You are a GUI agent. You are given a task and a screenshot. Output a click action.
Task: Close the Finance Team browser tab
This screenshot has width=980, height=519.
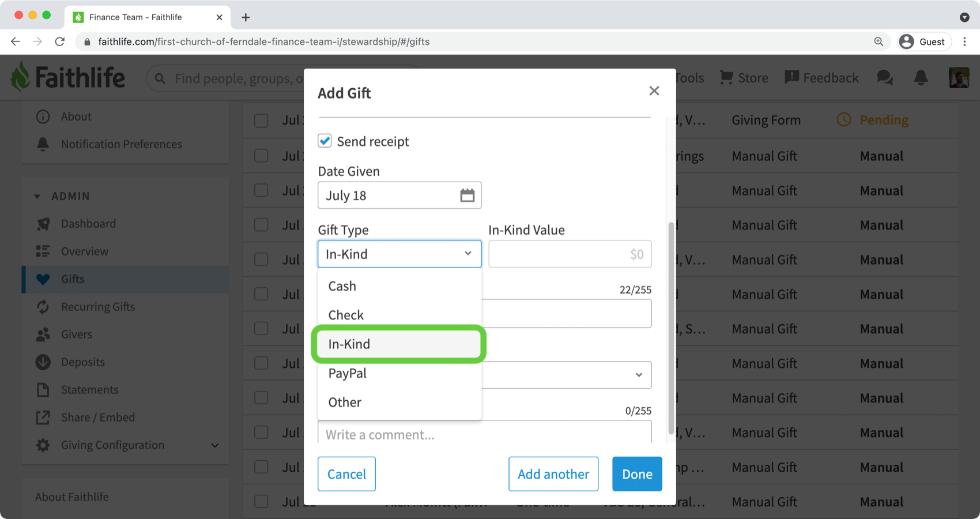coord(219,17)
